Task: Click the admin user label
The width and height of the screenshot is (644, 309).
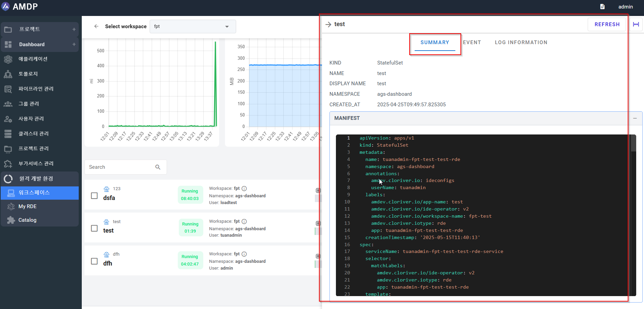Action: click(x=625, y=7)
